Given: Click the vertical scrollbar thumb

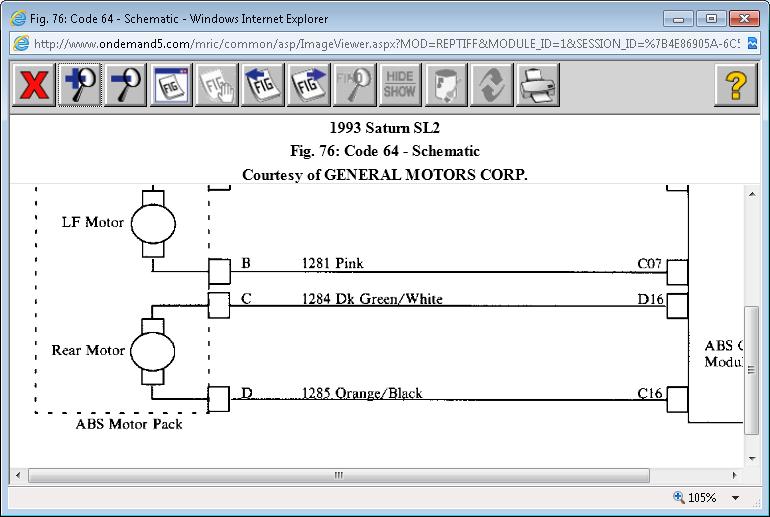Looking at the screenshot, I should (x=752, y=369).
